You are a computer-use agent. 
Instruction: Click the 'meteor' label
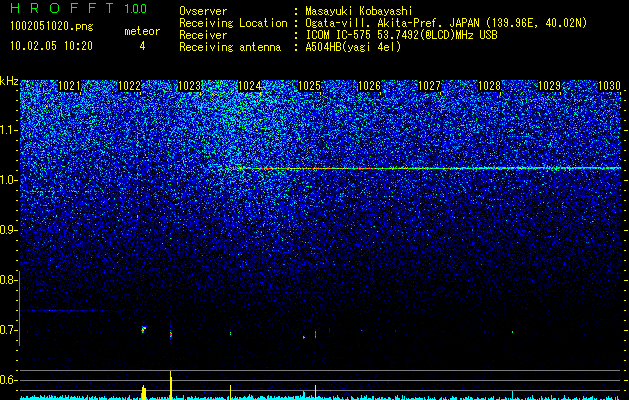[142, 31]
